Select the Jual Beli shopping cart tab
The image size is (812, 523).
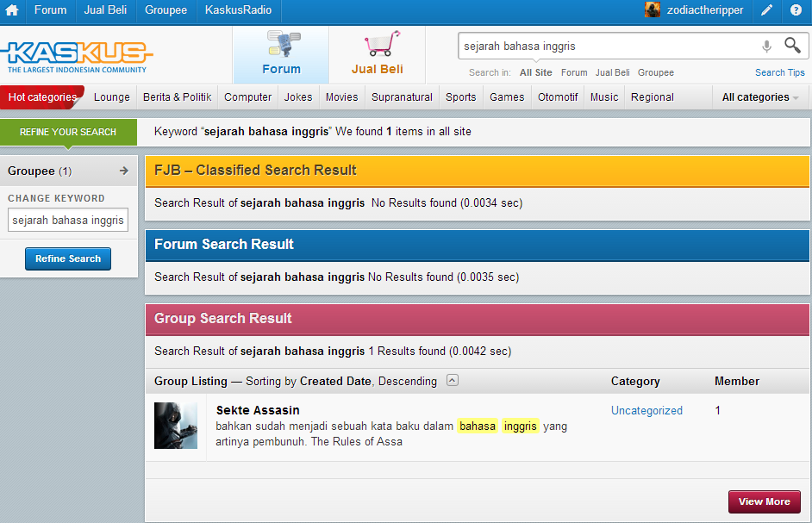coord(378,55)
